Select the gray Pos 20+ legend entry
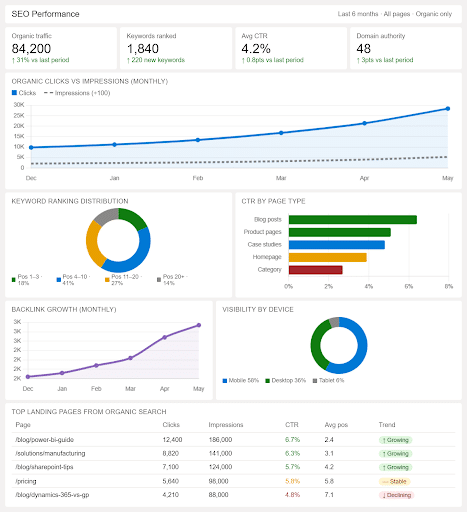467x512 pixels. point(172,280)
